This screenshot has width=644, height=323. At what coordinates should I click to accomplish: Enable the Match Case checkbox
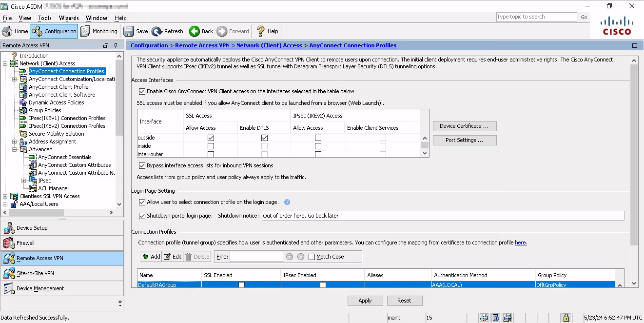[312, 257]
